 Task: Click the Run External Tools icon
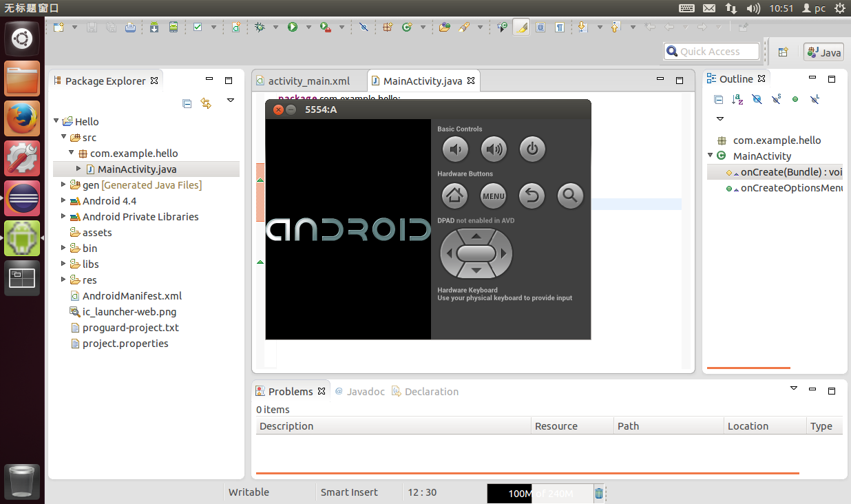(x=325, y=28)
